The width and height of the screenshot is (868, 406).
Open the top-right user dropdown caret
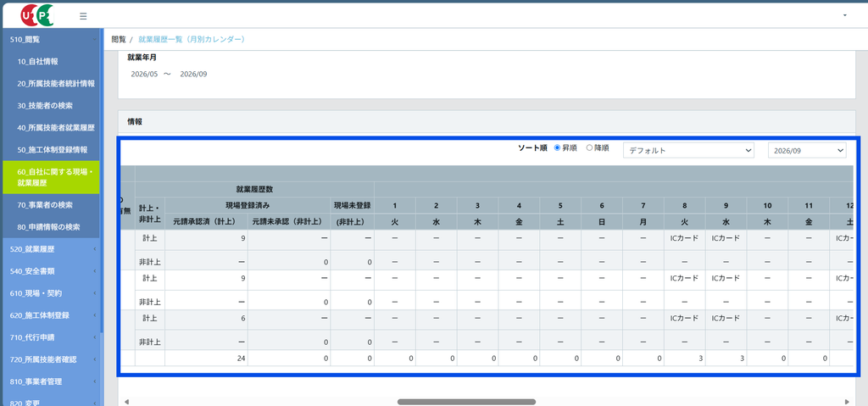tap(845, 15)
